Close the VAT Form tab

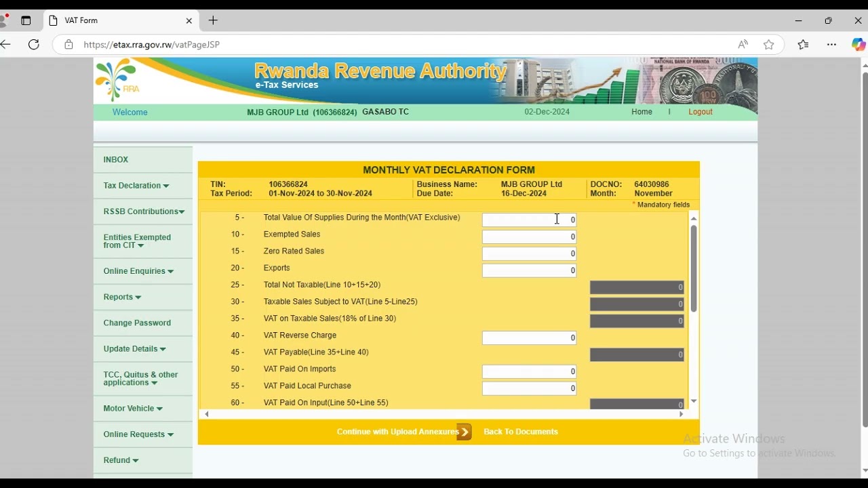click(189, 21)
